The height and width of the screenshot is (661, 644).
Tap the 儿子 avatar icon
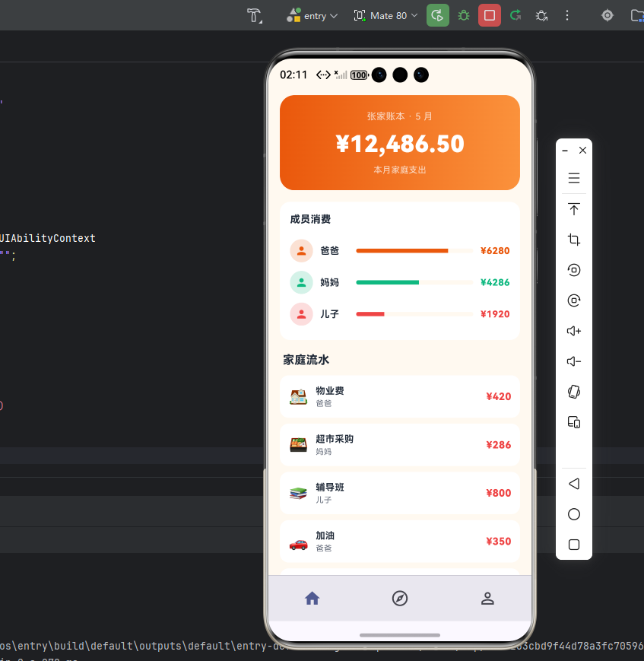click(301, 314)
